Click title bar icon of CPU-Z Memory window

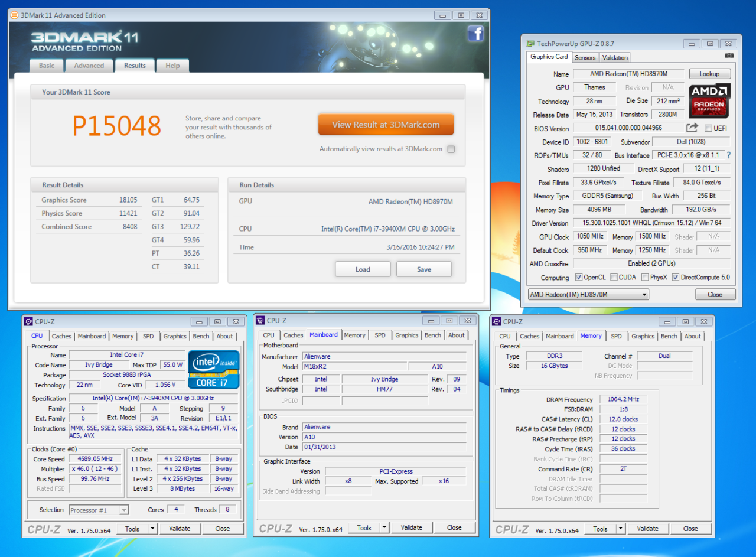click(x=496, y=321)
